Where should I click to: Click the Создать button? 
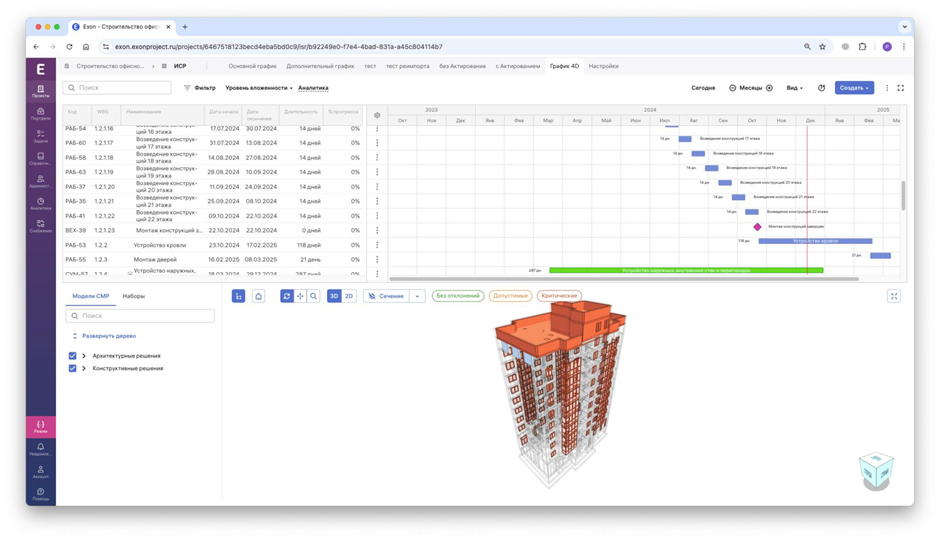click(x=854, y=88)
